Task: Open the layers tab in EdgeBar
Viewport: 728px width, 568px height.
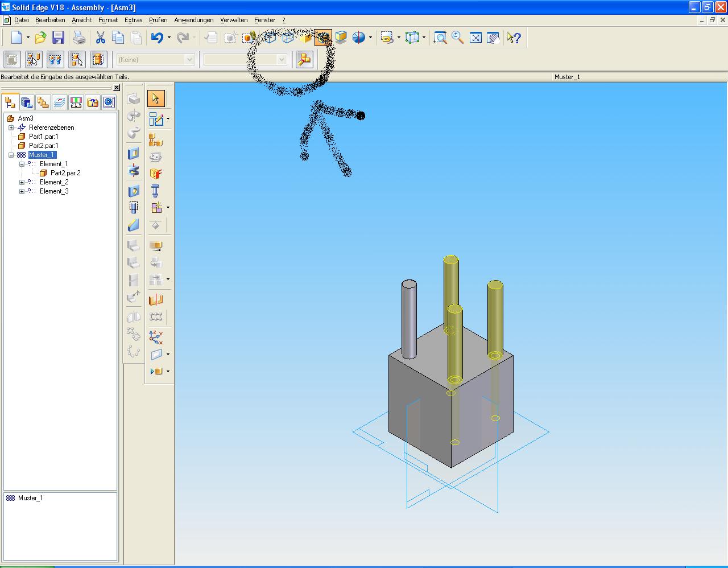Action: (x=59, y=102)
